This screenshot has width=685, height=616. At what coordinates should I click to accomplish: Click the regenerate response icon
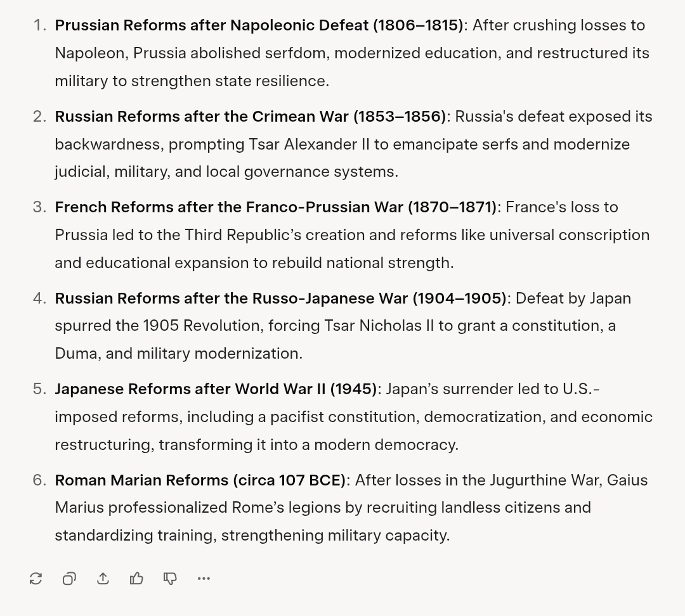tap(36, 578)
